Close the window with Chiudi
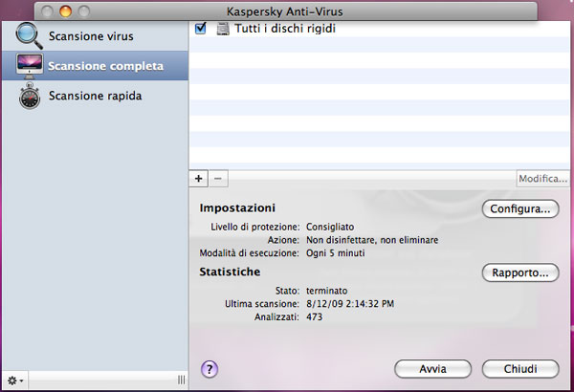The height and width of the screenshot is (392, 574). [520, 369]
